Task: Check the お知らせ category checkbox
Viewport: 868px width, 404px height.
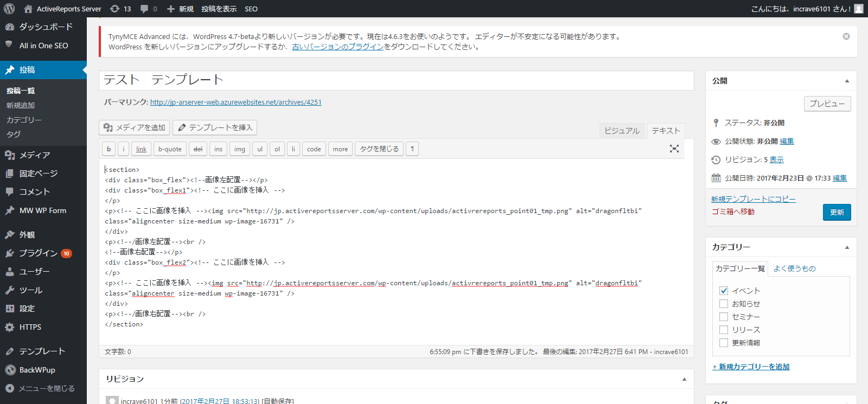Action: click(724, 304)
